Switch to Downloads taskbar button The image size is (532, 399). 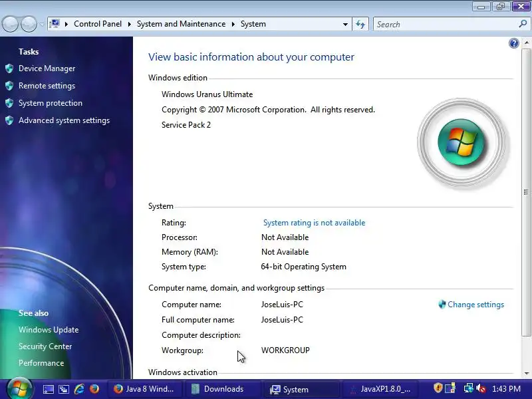(x=222, y=389)
